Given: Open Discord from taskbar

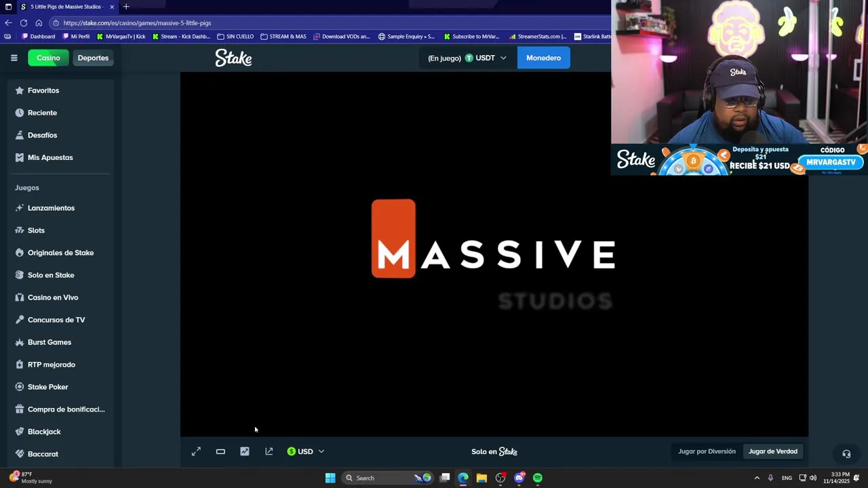Looking at the screenshot, I should click(519, 478).
